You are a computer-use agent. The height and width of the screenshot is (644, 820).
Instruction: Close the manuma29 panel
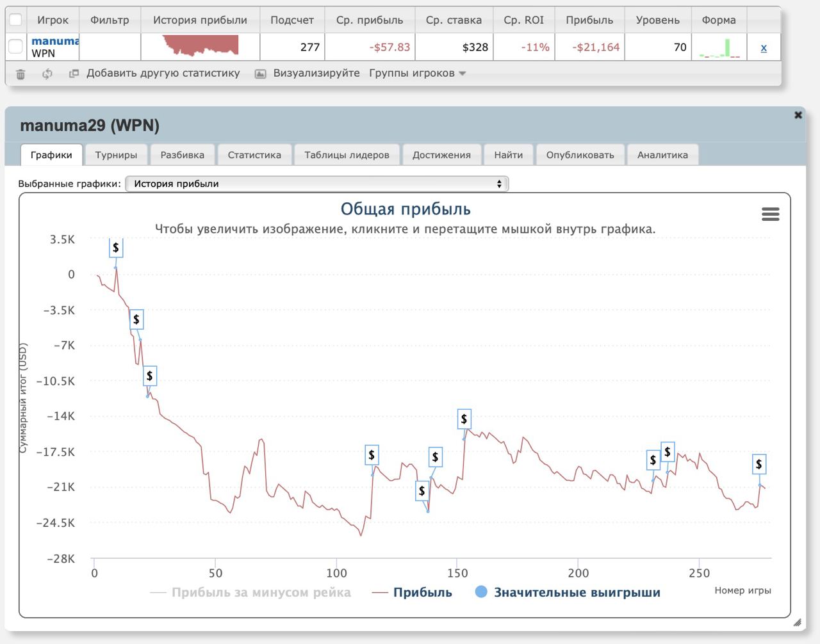pos(798,115)
